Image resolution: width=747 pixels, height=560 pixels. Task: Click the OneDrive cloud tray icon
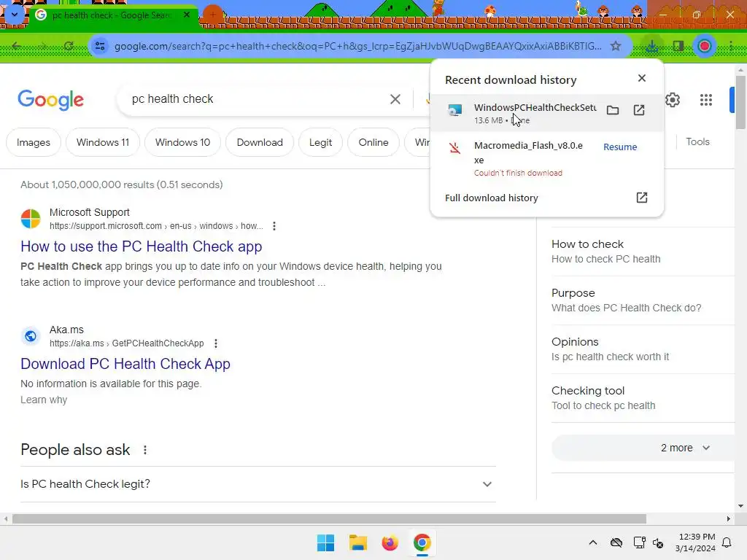click(x=616, y=542)
